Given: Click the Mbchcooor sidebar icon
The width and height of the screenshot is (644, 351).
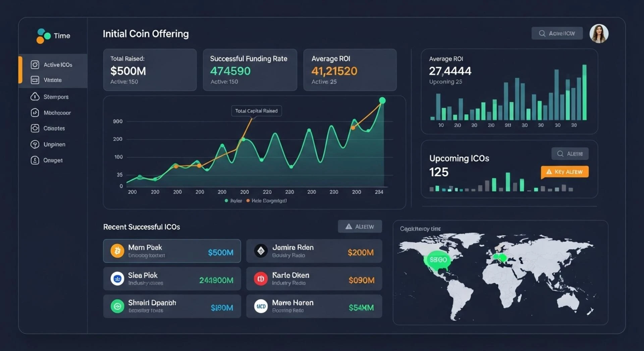Looking at the screenshot, I should coord(35,113).
